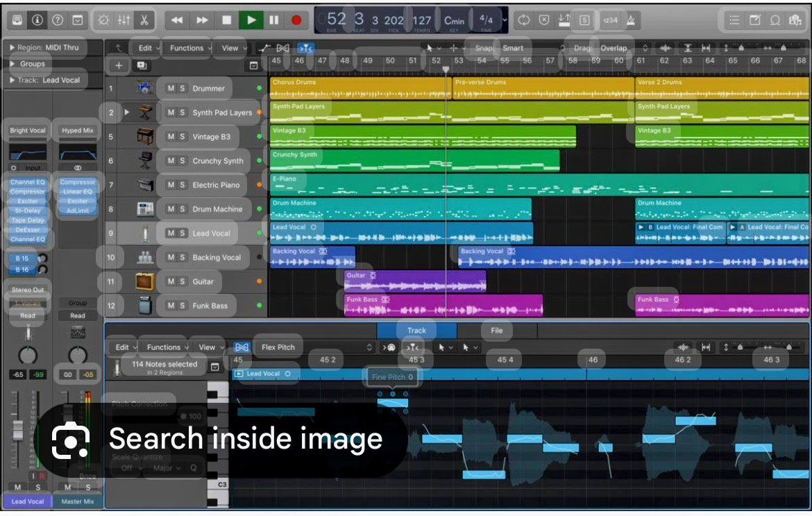Switch to the File tab in editor
Image resolution: width=812 pixels, height=516 pixels.
497,331
